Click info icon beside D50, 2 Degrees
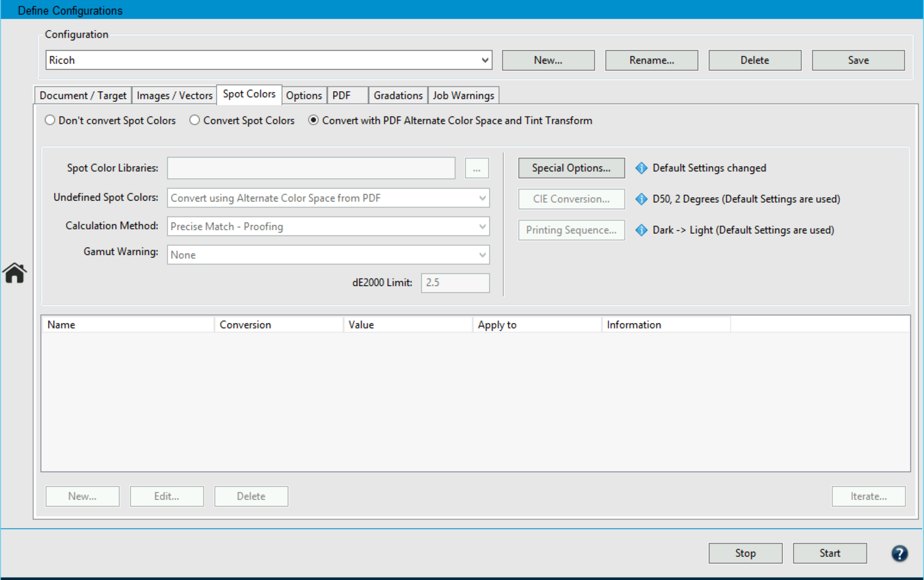 pos(641,199)
